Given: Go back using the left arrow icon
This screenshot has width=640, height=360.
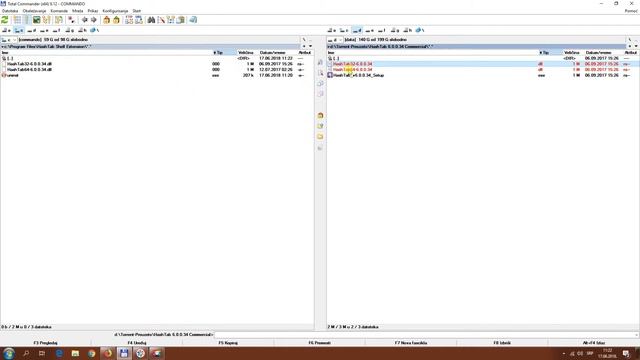Looking at the screenshot, I should [84, 20].
